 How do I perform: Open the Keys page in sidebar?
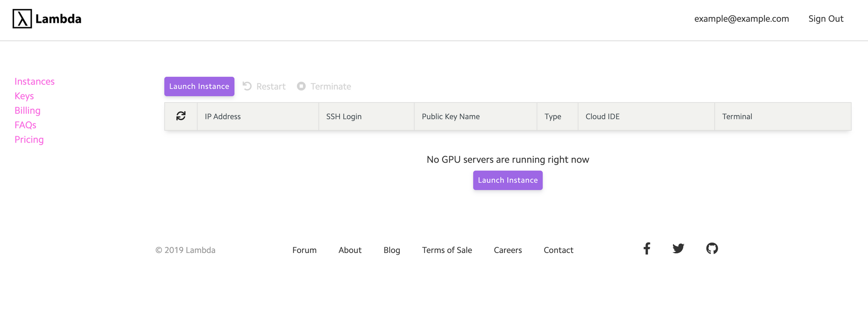(24, 96)
